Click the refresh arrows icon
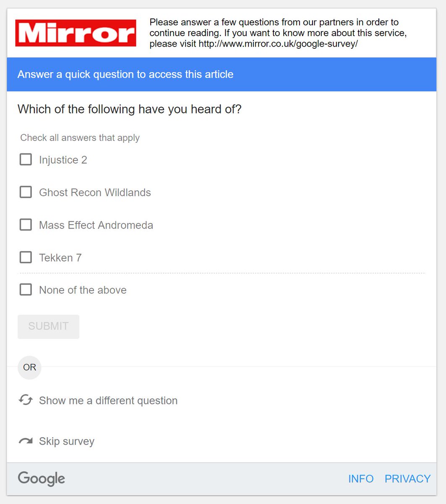This screenshot has height=504, width=446. pyautogui.click(x=26, y=400)
